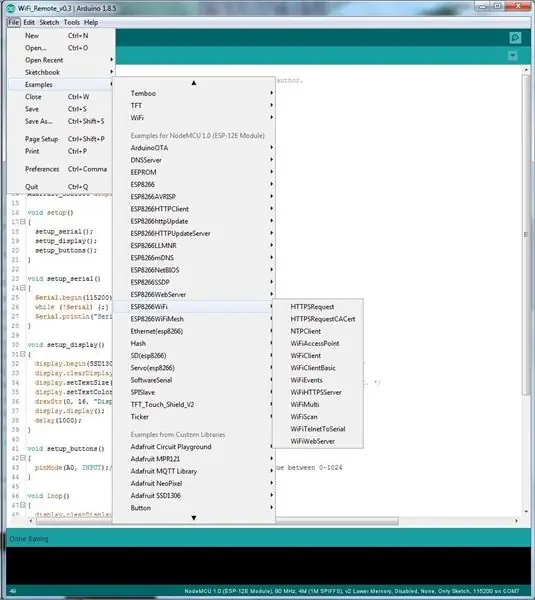Open ESP8266LLMNR examples
Screen dimensions: 535x600
point(194,246)
